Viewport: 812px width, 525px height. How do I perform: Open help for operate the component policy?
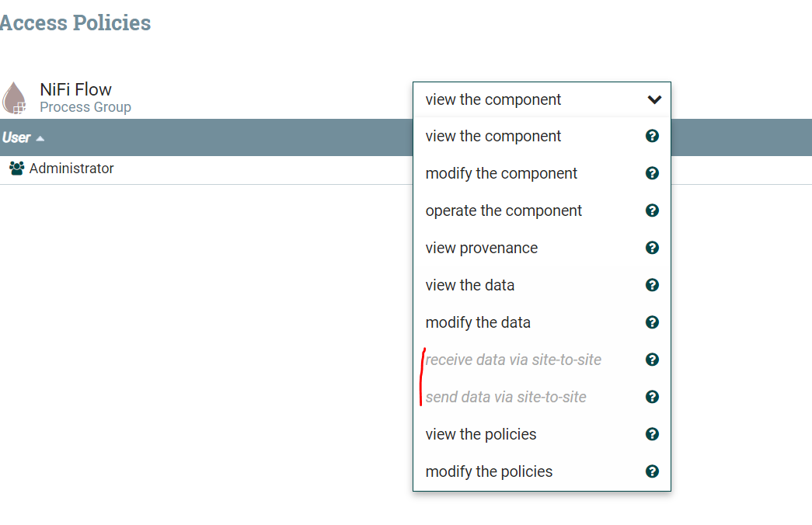pyautogui.click(x=652, y=210)
